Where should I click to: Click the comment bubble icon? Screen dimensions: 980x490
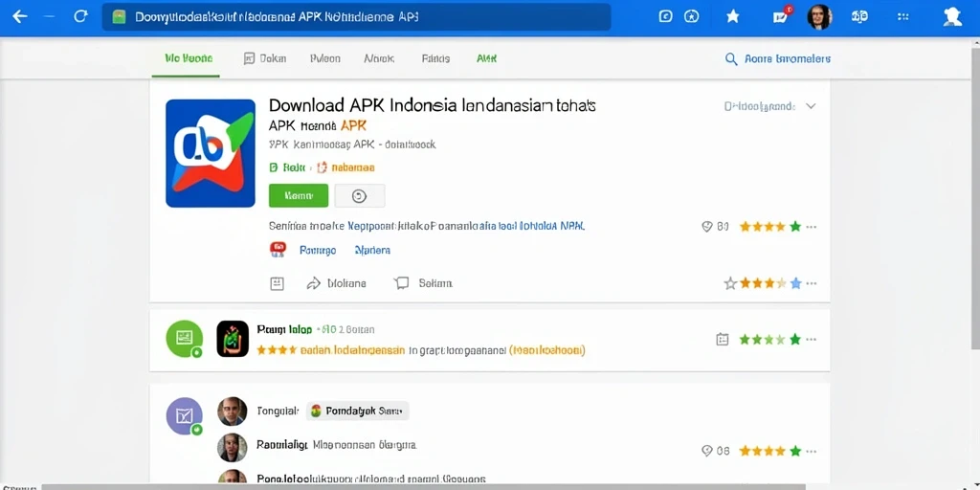[401, 283]
